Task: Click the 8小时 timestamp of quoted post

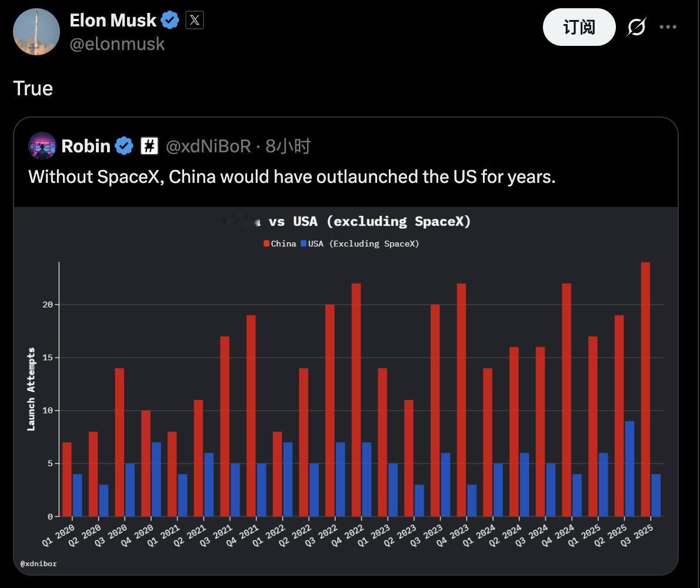Action: click(288, 146)
